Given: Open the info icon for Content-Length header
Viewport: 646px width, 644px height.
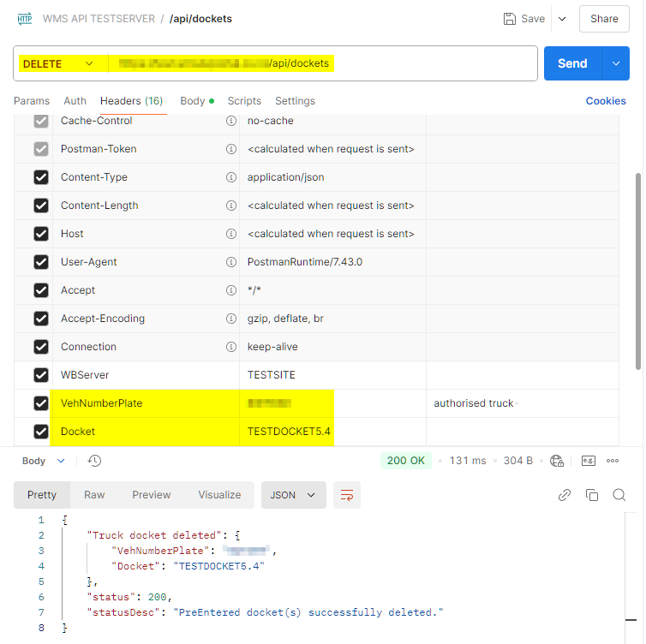Looking at the screenshot, I should point(231,206).
